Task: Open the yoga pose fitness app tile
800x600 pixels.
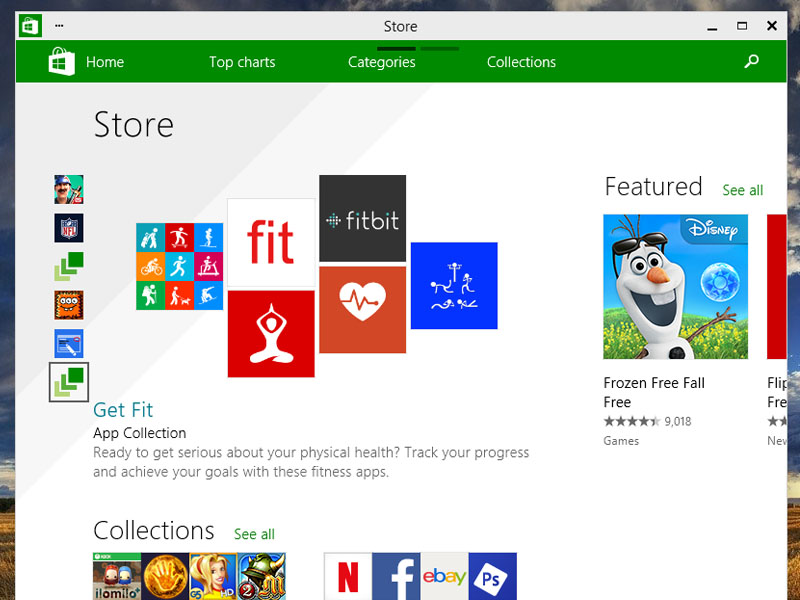Action: pyautogui.click(x=271, y=333)
